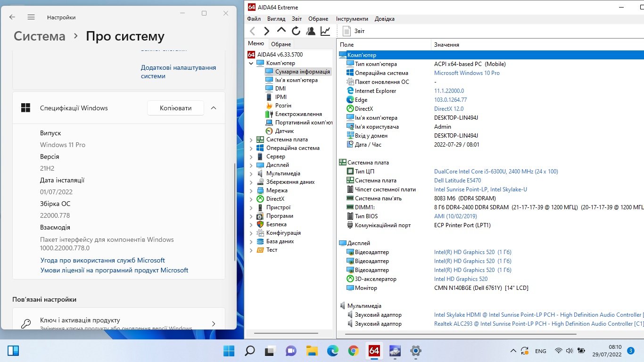Expand the Збереження даних tree node
This screenshot has width=644, height=362.
(x=251, y=182)
